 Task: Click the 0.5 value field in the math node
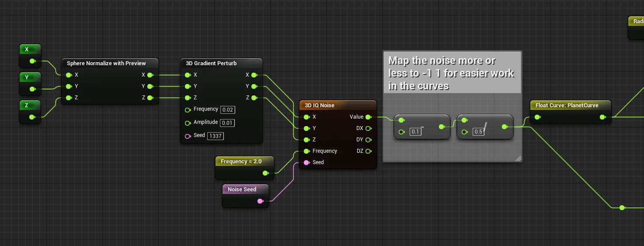point(478,132)
